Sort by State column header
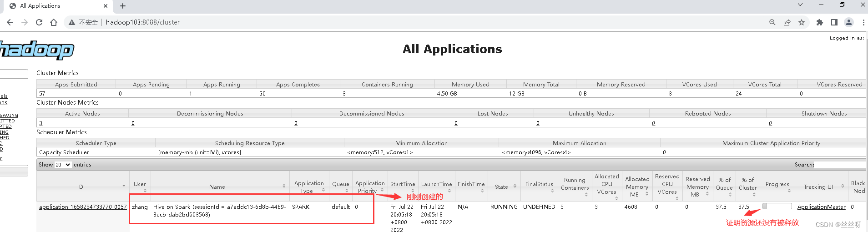The height and width of the screenshot is (232, 868). [504, 187]
